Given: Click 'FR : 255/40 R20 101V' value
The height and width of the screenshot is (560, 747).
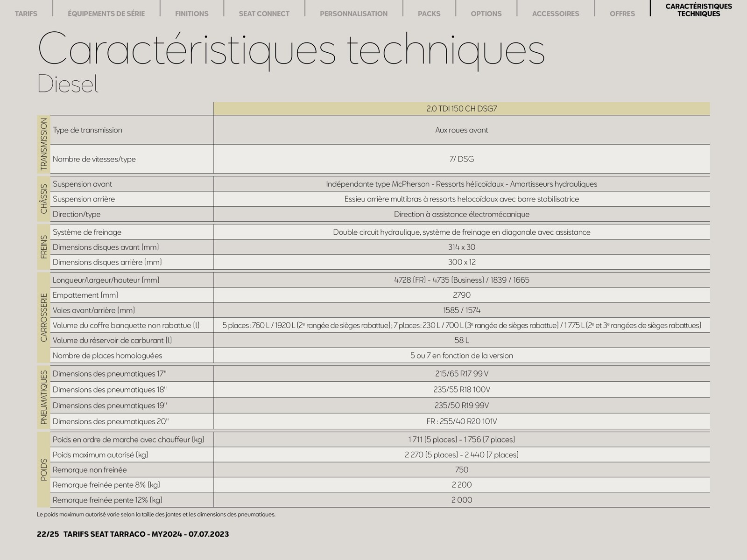Looking at the screenshot, I should click(x=462, y=421).
